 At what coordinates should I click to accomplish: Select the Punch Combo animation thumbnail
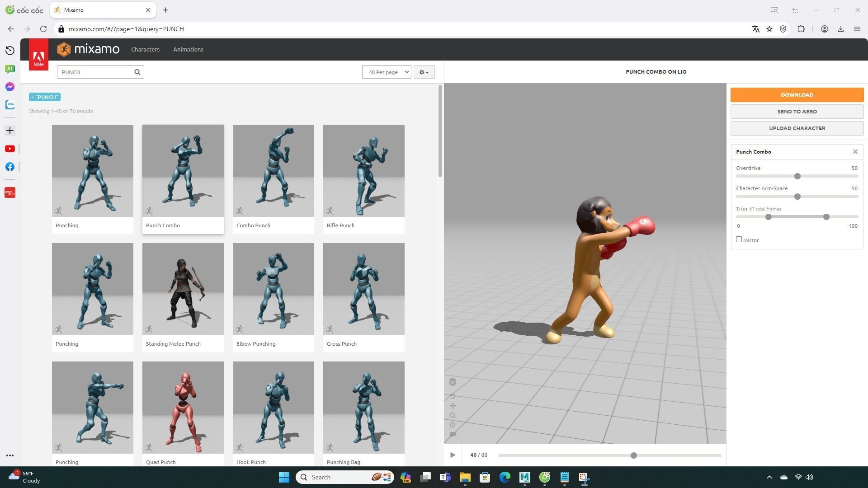pos(183,171)
